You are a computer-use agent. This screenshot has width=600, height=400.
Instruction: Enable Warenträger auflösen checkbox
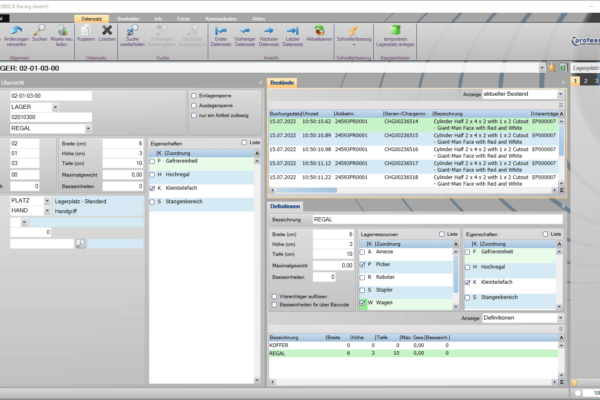click(274, 296)
